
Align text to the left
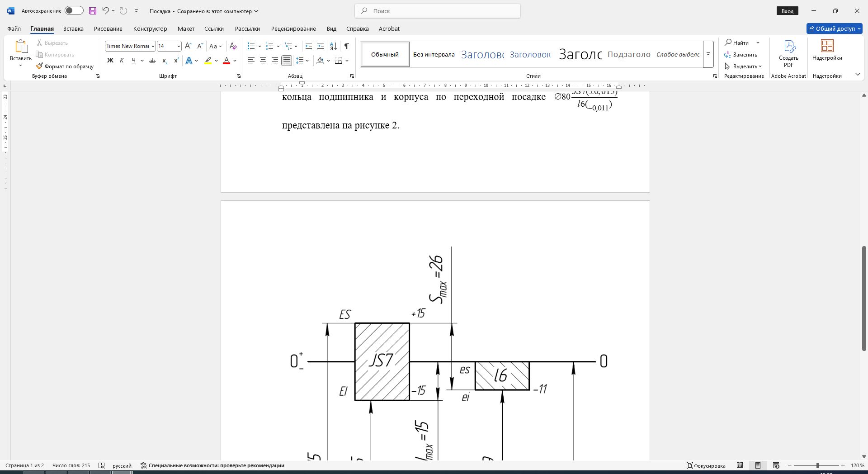pos(251,61)
